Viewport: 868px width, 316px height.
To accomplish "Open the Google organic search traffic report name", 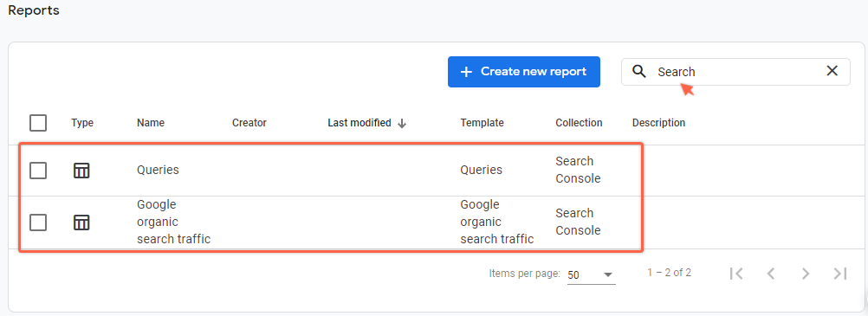I will point(174,222).
